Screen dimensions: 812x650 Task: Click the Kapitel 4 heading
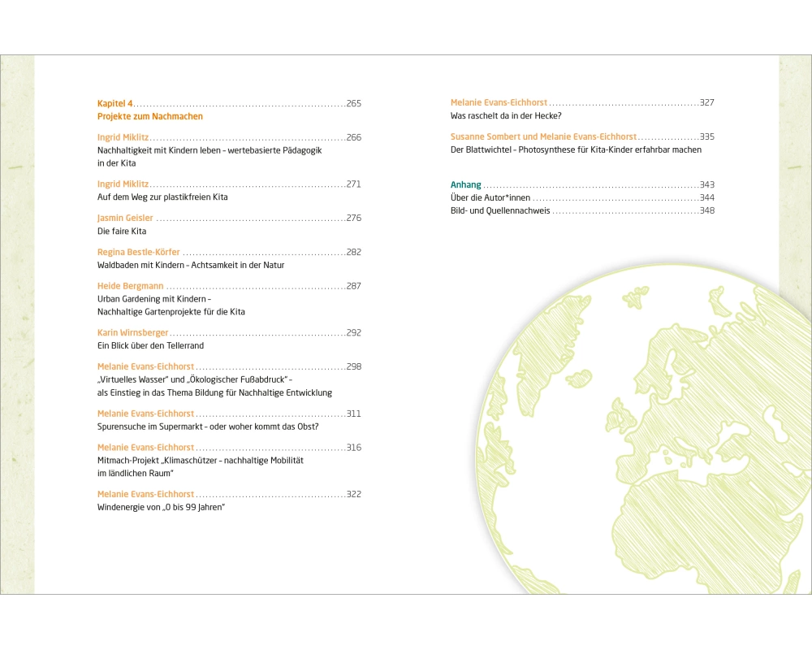pos(115,103)
